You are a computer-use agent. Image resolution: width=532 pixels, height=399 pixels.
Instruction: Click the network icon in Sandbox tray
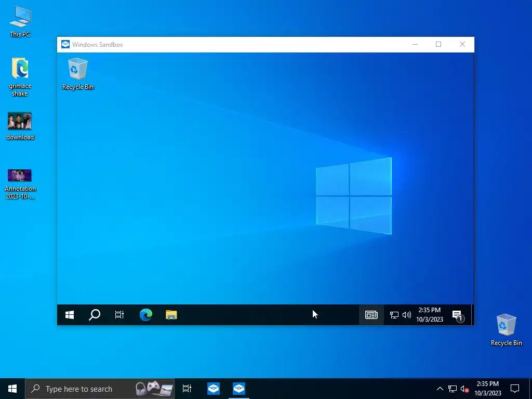point(394,315)
